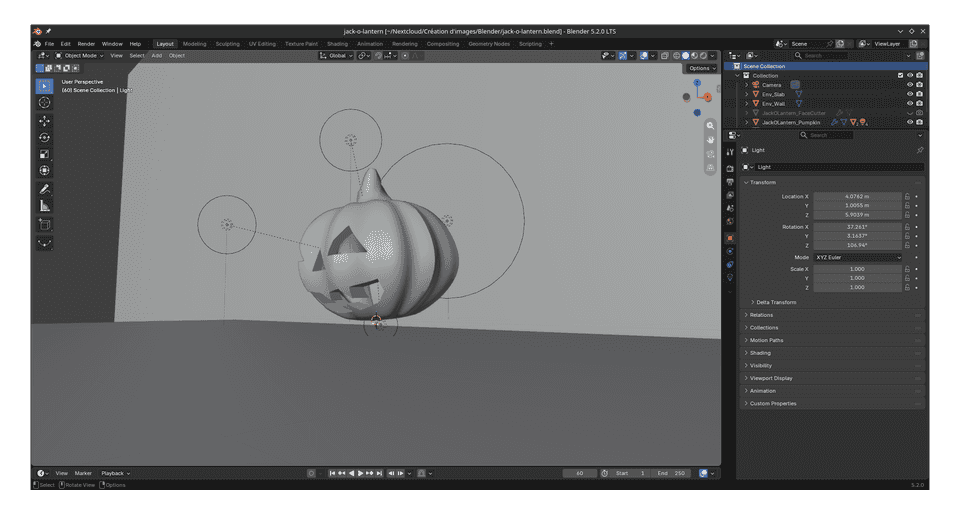This screenshot has width=960, height=526.
Task: Select JackOLantern_FaceCutter in outliner
Action: coord(793,113)
